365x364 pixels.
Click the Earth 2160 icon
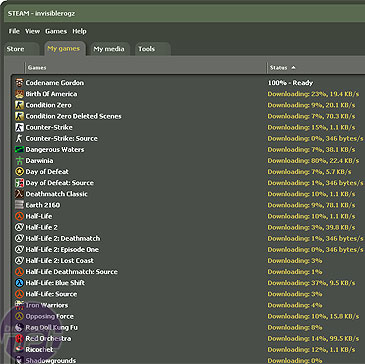point(20,205)
